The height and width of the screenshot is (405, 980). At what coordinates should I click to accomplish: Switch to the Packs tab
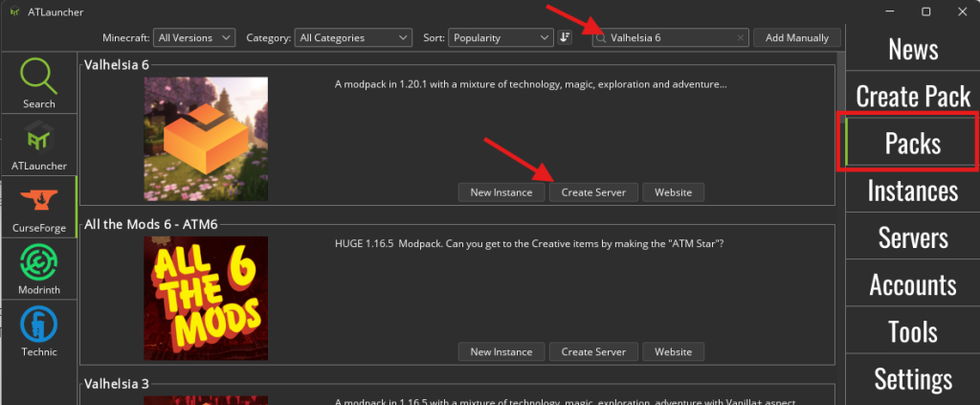point(912,143)
